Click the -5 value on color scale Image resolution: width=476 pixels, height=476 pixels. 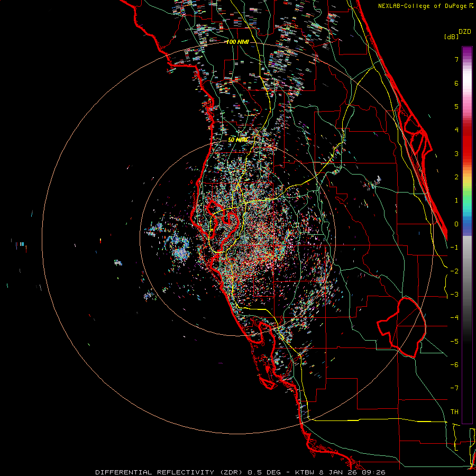pos(454,342)
